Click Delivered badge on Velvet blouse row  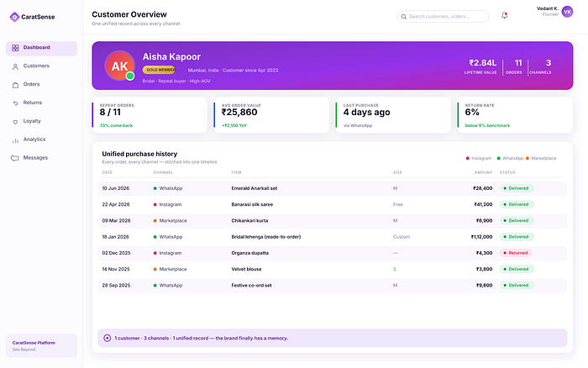517,269
